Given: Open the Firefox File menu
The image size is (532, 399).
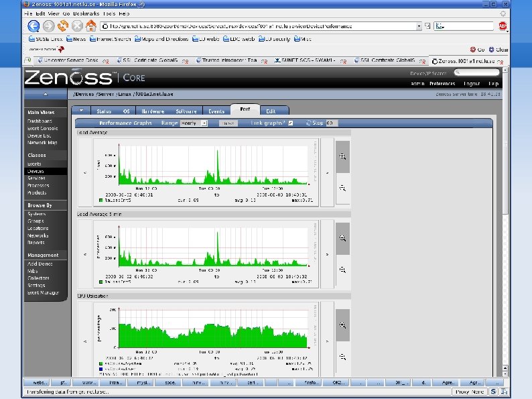Looking at the screenshot, I should pos(28,13).
